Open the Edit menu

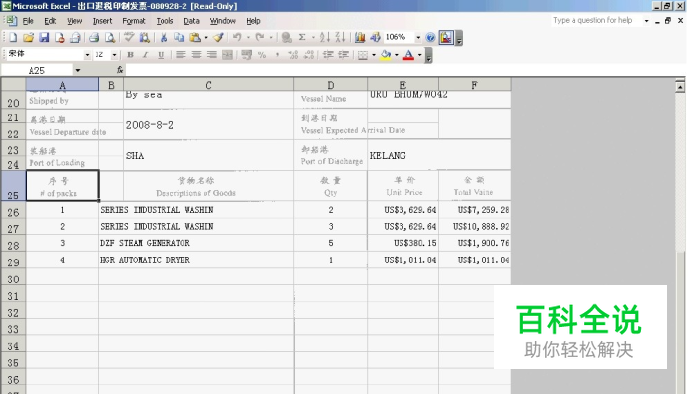click(x=50, y=21)
